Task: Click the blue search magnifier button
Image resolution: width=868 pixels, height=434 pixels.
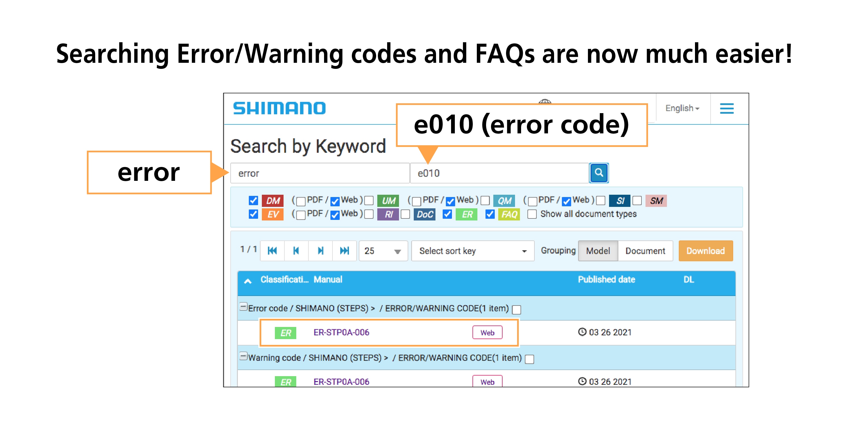Action: point(598,173)
